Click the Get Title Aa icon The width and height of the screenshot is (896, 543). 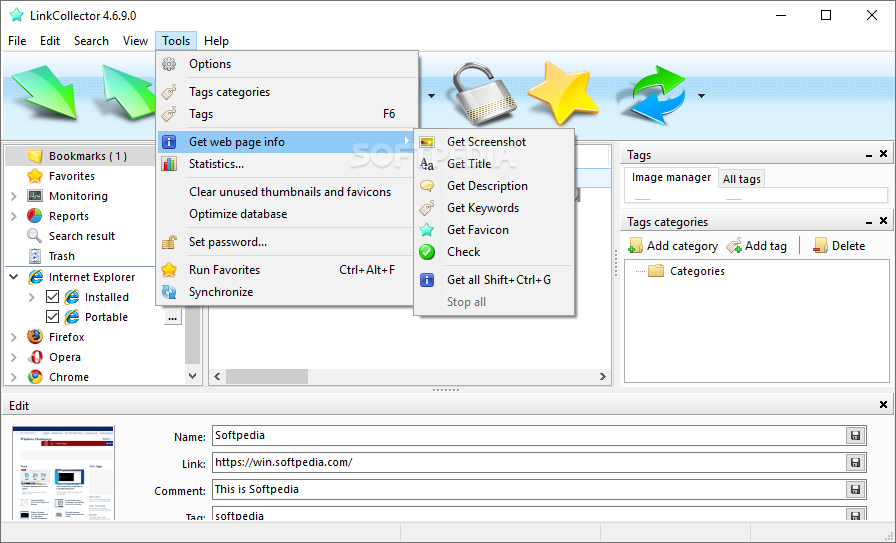[427, 164]
